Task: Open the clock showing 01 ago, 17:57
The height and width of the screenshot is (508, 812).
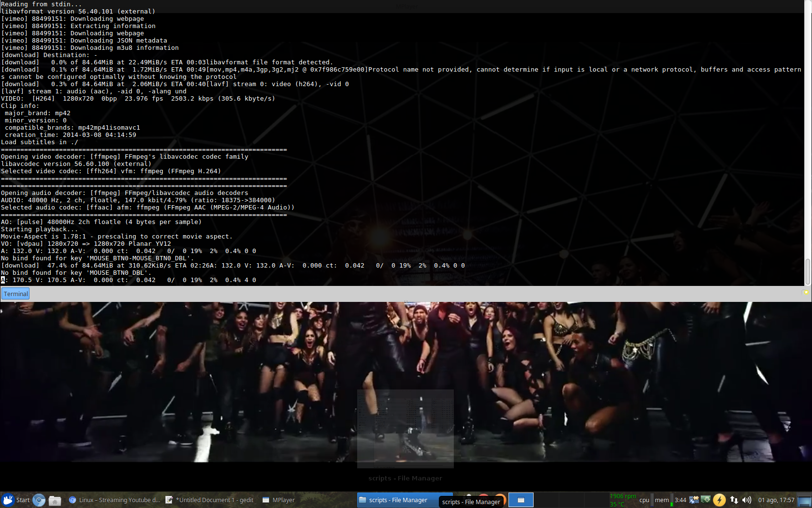Action: coord(776,500)
